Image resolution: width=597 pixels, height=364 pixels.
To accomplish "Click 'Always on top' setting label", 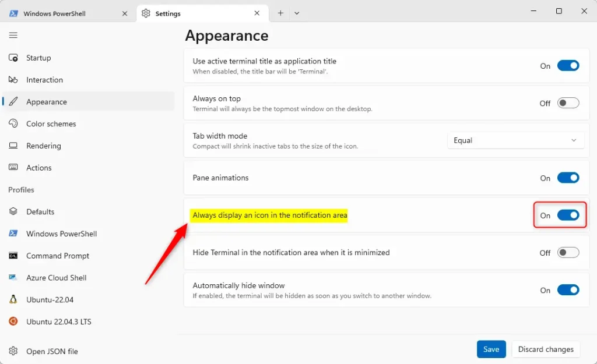I will (217, 98).
